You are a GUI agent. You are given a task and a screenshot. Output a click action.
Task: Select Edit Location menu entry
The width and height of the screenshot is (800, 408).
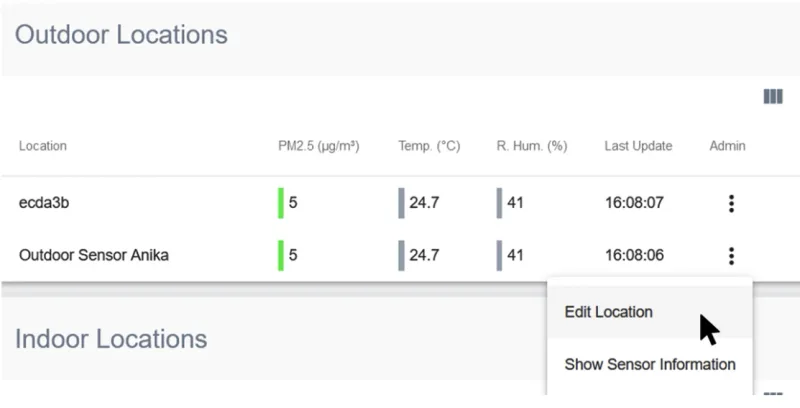[608, 312]
